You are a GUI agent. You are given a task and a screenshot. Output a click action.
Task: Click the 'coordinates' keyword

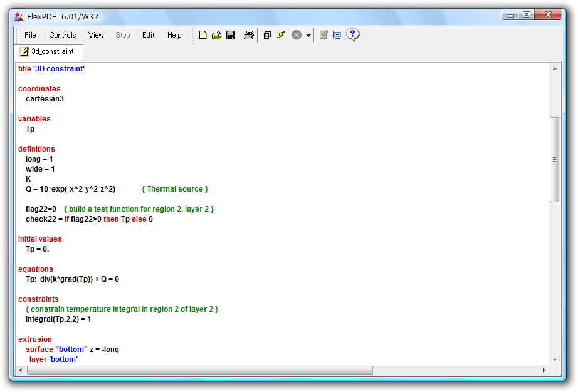[39, 89]
